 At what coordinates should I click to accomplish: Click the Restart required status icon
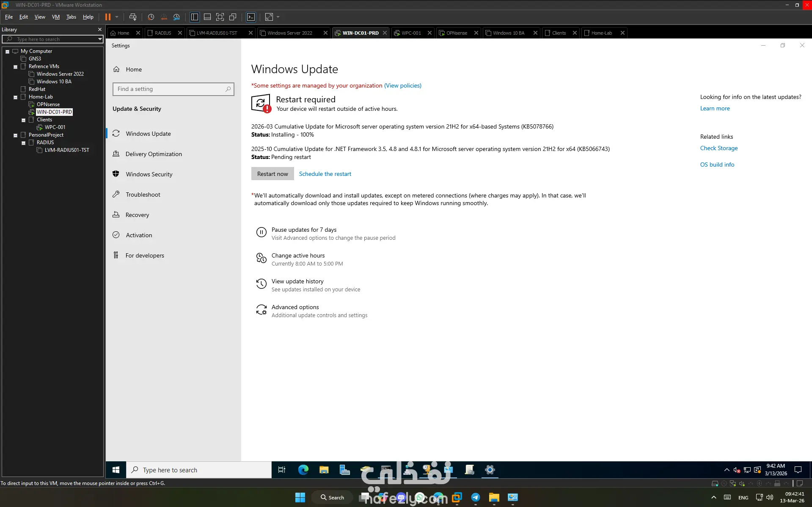pyautogui.click(x=261, y=103)
